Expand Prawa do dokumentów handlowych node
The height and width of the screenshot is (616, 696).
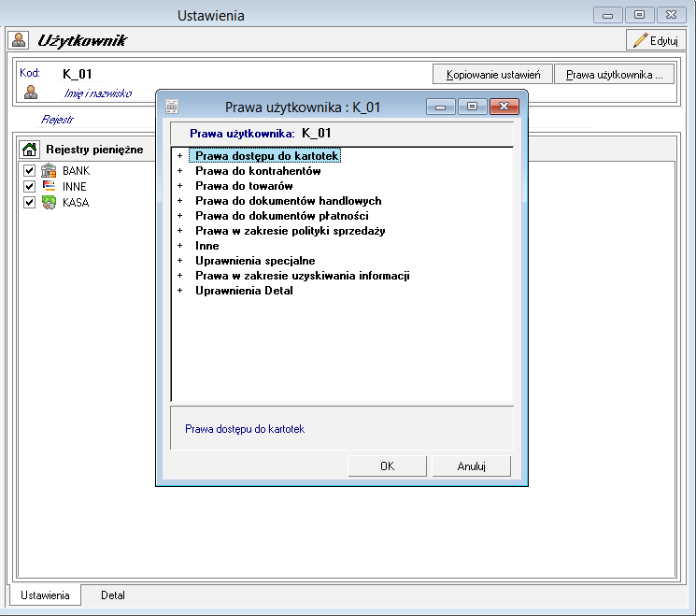click(179, 201)
